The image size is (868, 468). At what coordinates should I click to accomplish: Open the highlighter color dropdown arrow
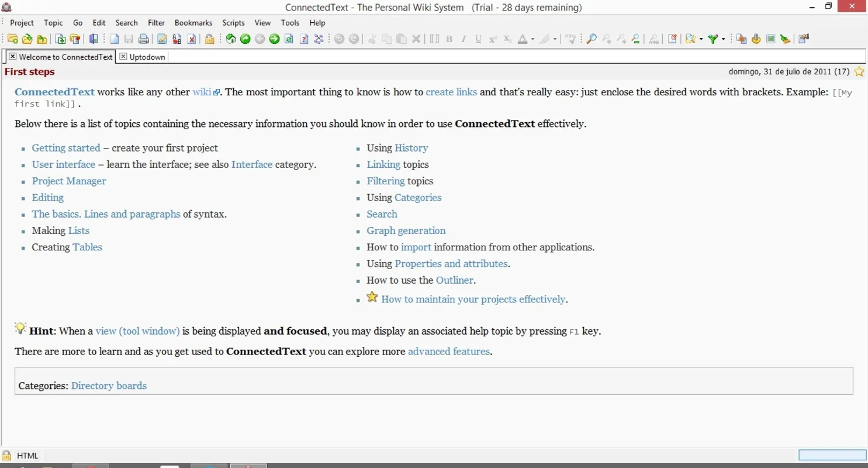[x=555, y=39]
